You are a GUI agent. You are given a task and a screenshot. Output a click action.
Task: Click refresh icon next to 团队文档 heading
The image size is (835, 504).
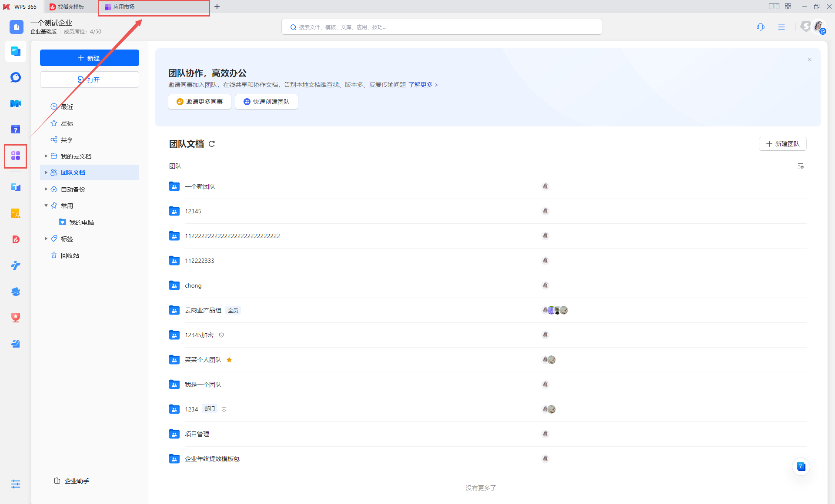[x=212, y=144]
